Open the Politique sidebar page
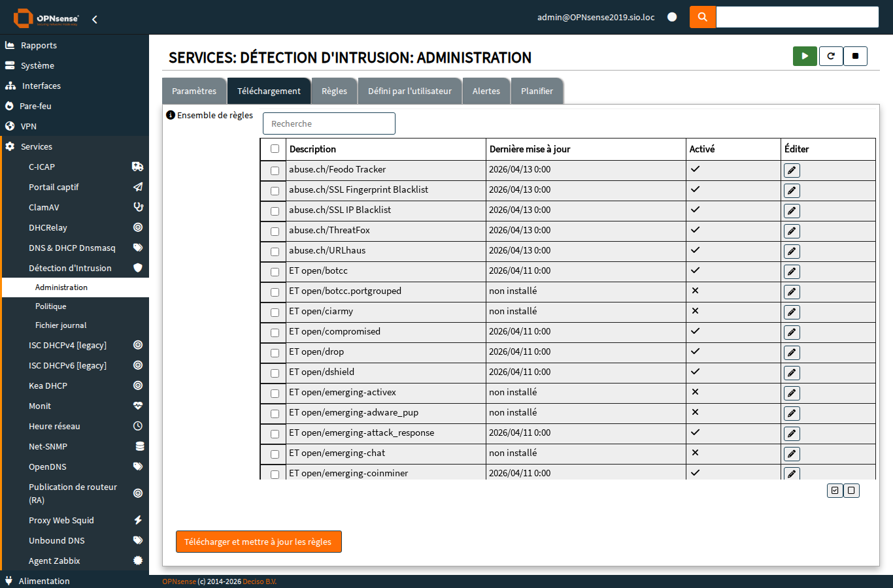 (76, 306)
